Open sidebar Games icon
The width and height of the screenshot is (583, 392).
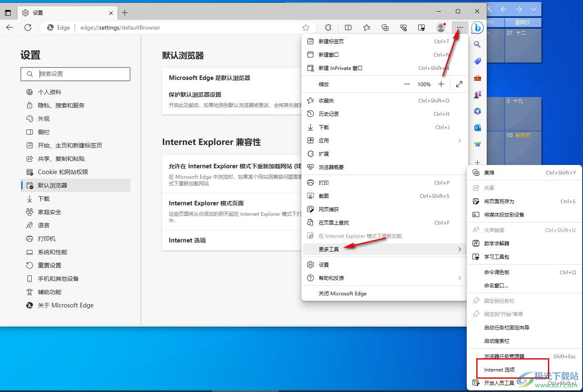coord(478,95)
